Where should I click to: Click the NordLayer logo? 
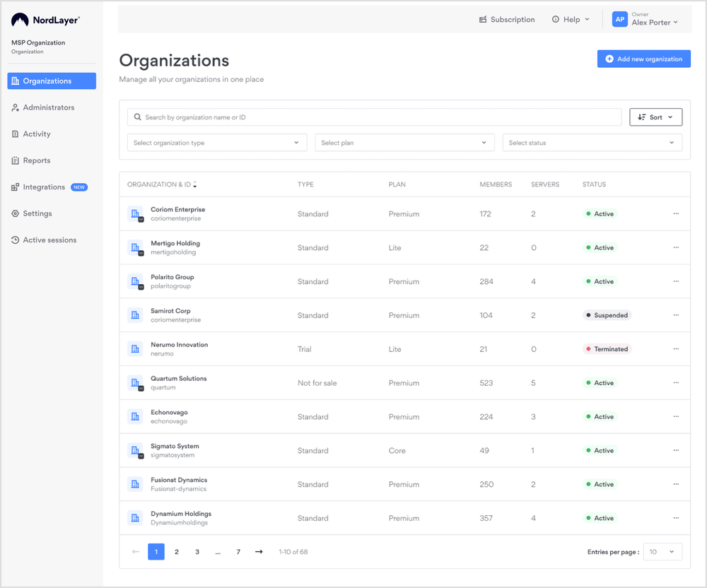tap(45, 20)
